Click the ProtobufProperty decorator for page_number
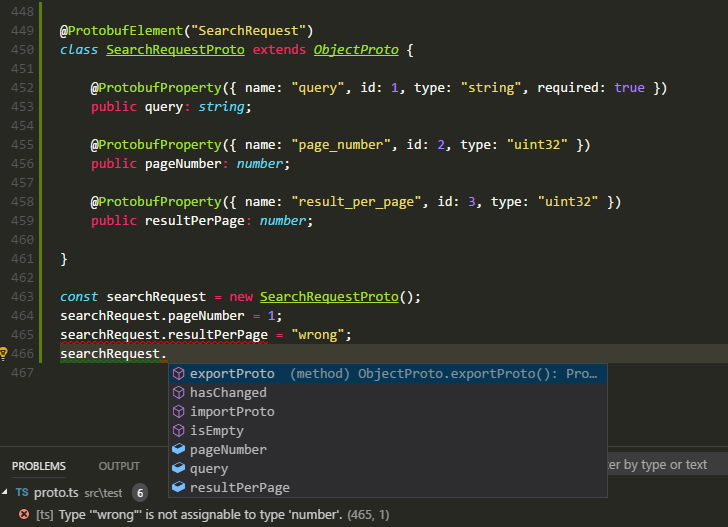728x527 pixels. pyautogui.click(x=156, y=145)
